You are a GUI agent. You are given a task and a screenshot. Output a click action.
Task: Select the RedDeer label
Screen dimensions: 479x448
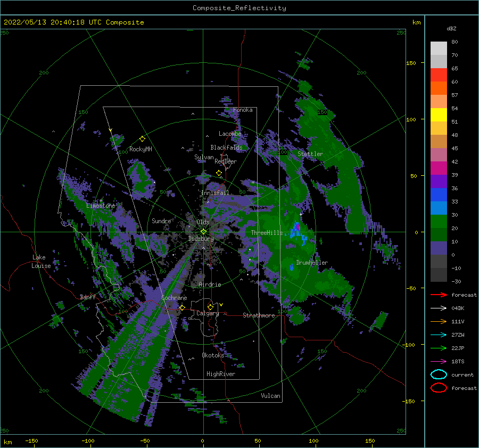coord(226,161)
